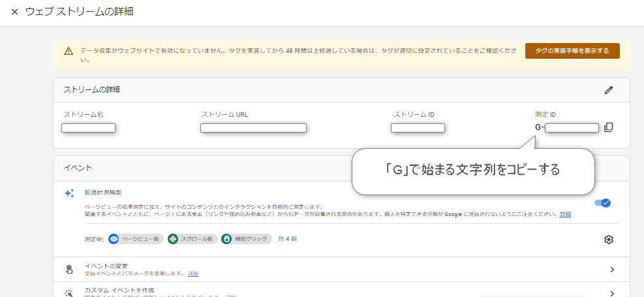644x297 pixels.
Task: Click the warning triangle icon in the banner
Action: click(69, 52)
